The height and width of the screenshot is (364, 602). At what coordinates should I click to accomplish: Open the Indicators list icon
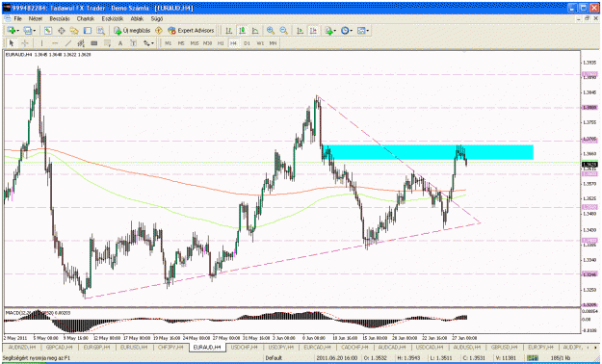(x=328, y=31)
